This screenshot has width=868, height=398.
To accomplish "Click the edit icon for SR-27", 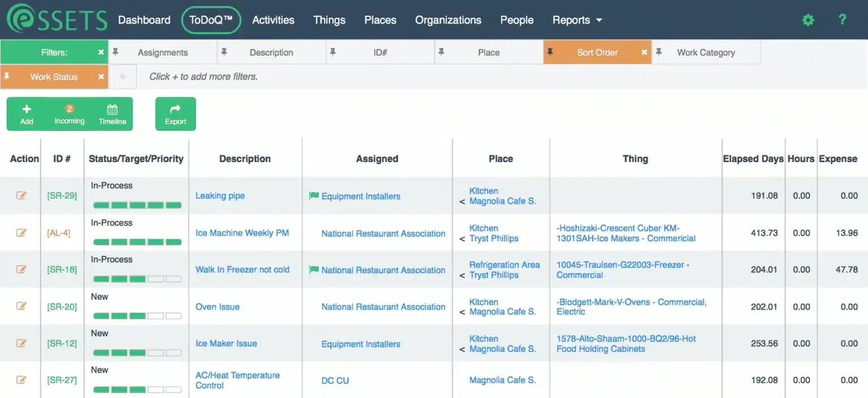I will pyautogui.click(x=21, y=380).
